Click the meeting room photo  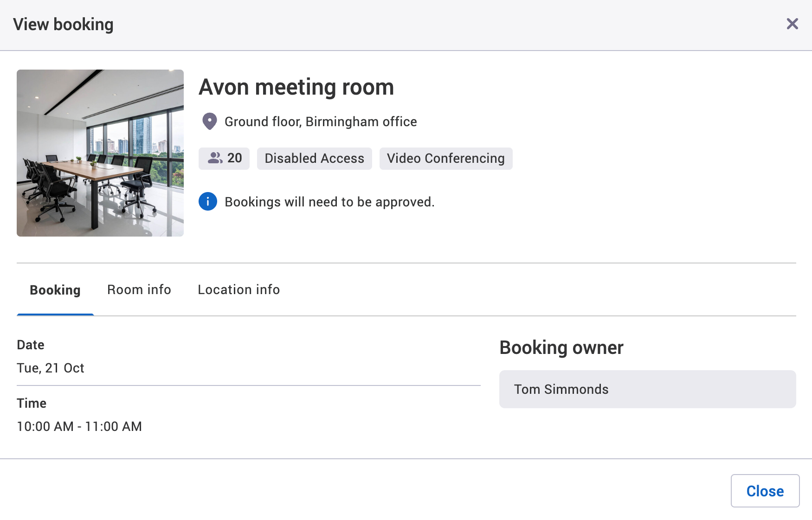(x=100, y=153)
